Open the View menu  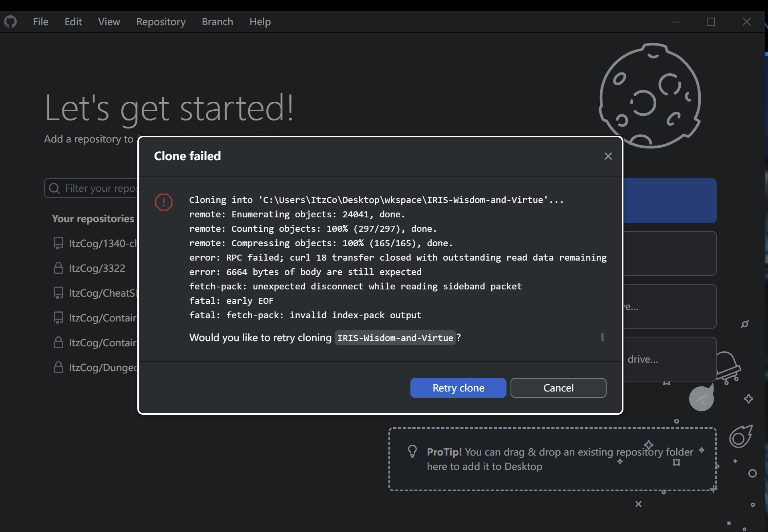[109, 22]
